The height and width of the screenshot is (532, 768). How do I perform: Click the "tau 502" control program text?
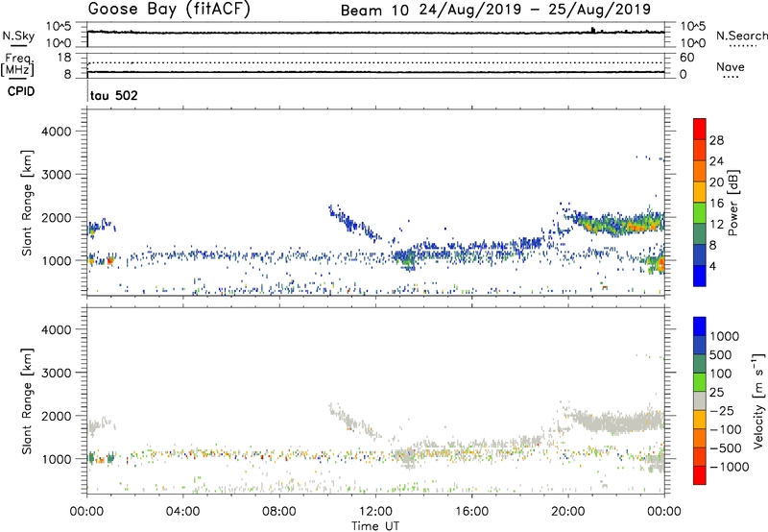[114, 95]
